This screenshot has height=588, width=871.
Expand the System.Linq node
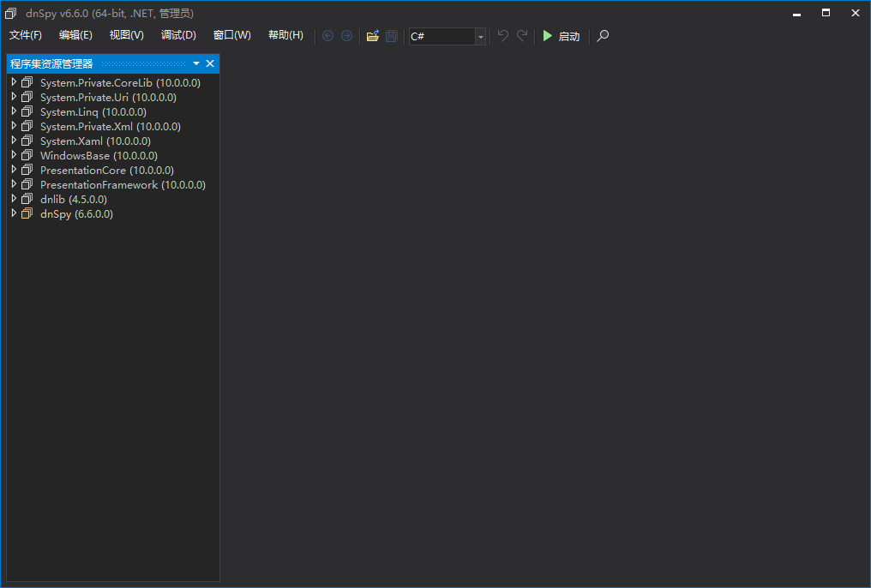[14, 111]
